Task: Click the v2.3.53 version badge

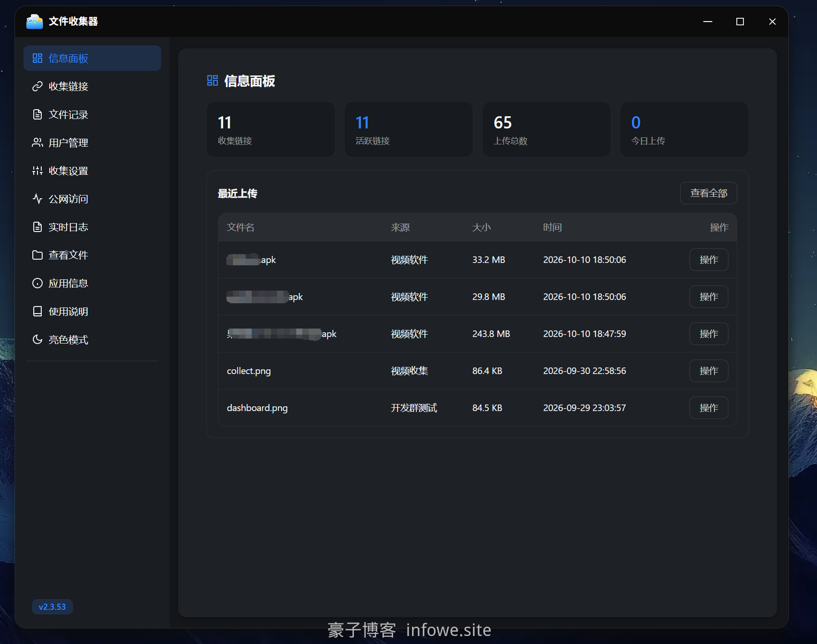Action: [x=52, y=607]
